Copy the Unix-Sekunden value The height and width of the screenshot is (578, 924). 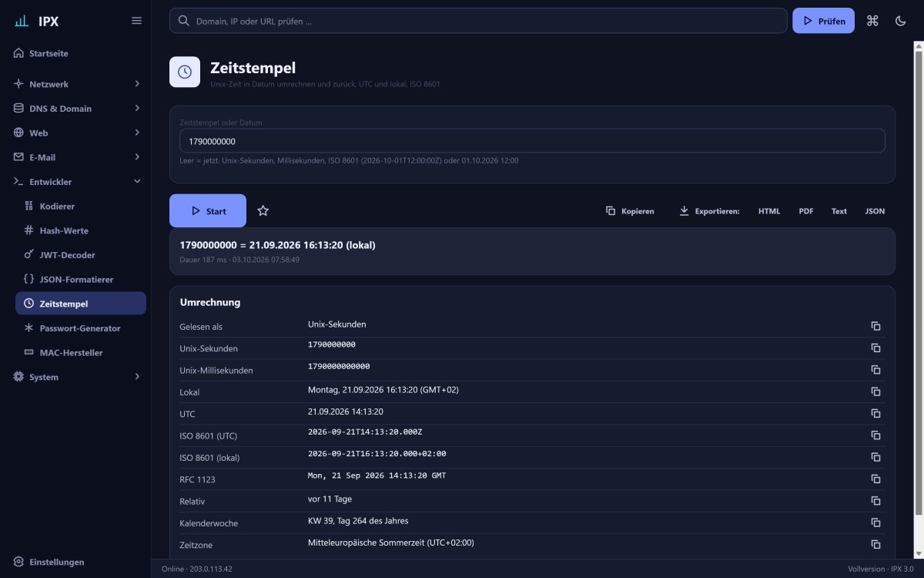pos(875,348)
